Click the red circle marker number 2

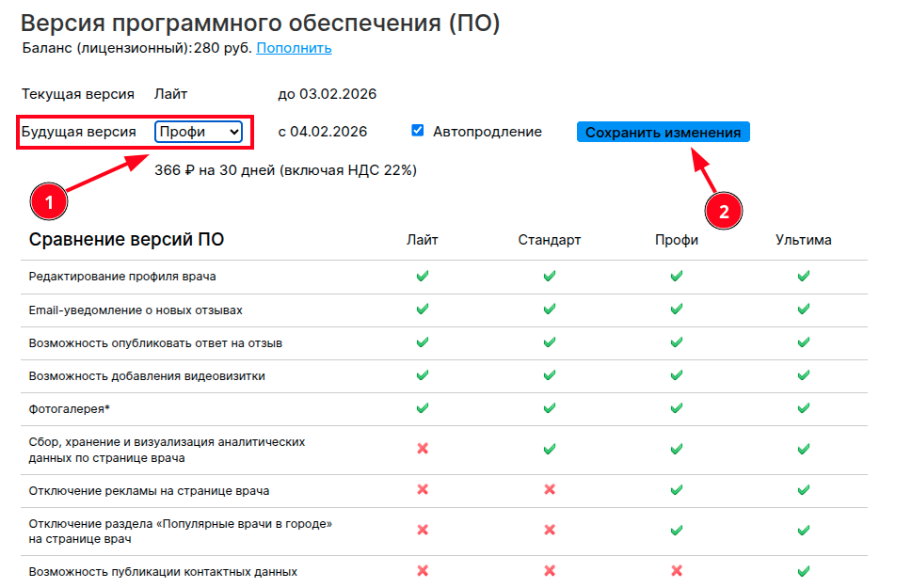point(724,211)
